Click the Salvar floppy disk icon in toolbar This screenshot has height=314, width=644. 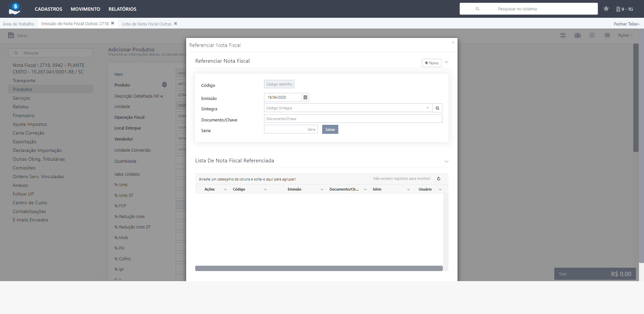click(x=11, y=35)
